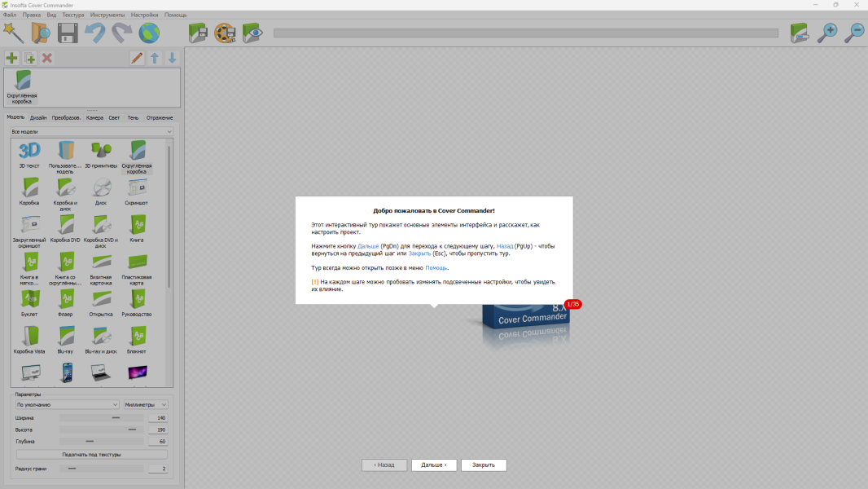This screenshot has width=868, height=489.
Task: Select Скруглённая коробка in project list
Action: [x=22, y=87]
